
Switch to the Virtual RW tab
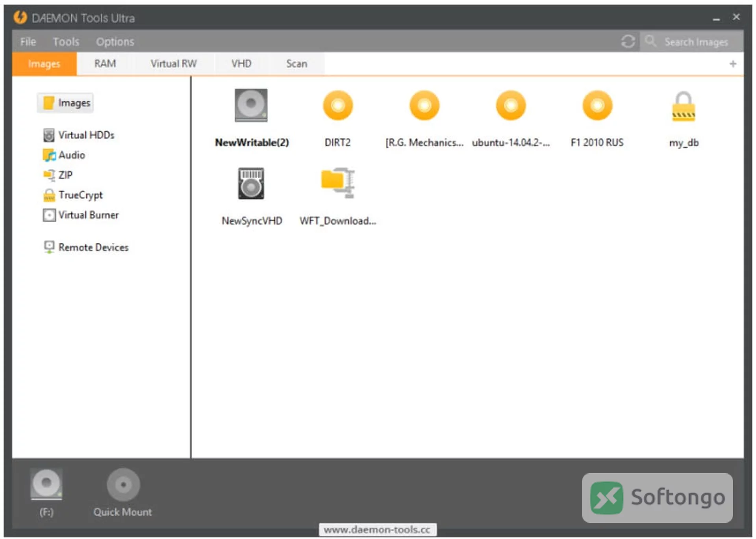(174, 64)
